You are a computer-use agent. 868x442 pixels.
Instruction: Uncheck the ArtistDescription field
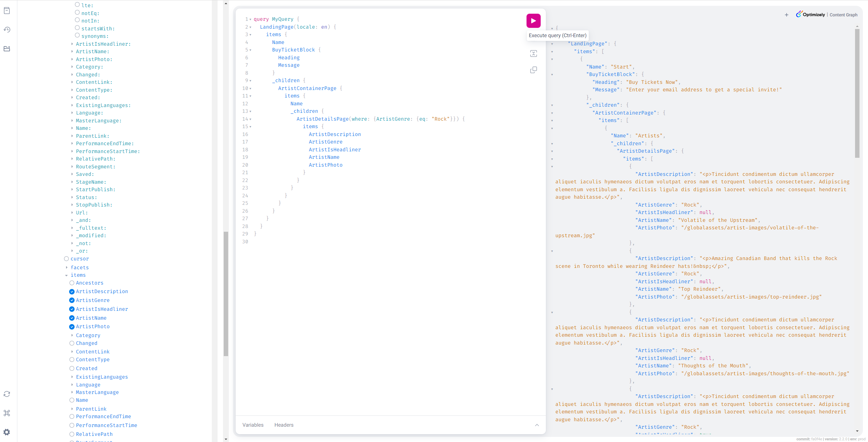point(72,291)
